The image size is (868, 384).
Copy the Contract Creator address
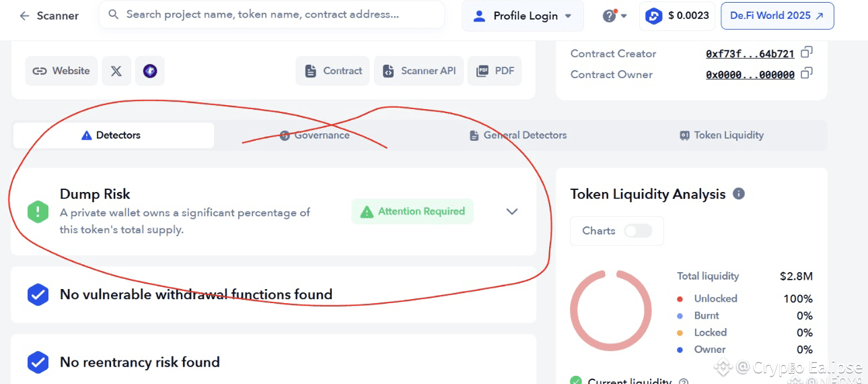coord(807,53)
